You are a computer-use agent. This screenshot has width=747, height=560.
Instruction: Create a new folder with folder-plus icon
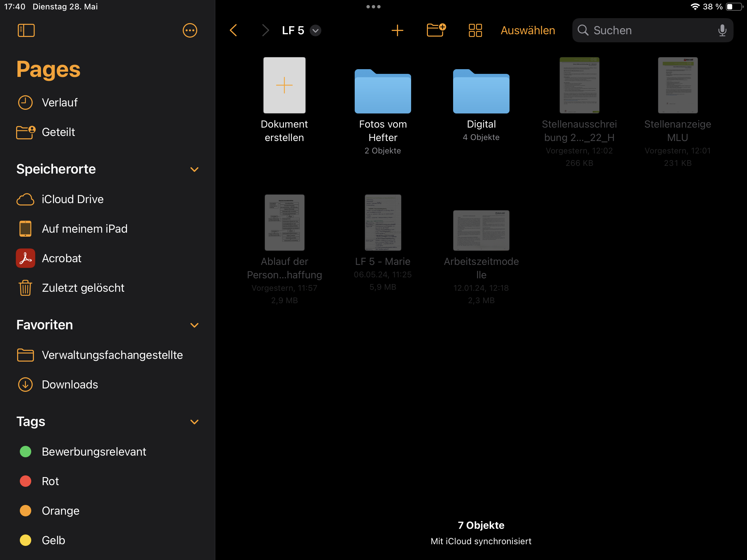point(436,30)
